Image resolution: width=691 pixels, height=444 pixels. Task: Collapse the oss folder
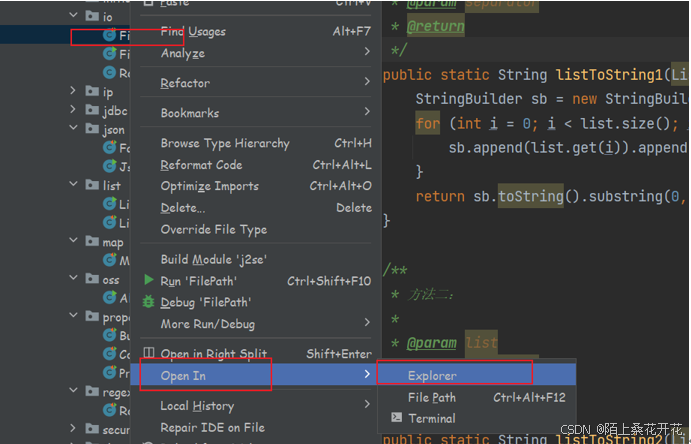point(73,278)
